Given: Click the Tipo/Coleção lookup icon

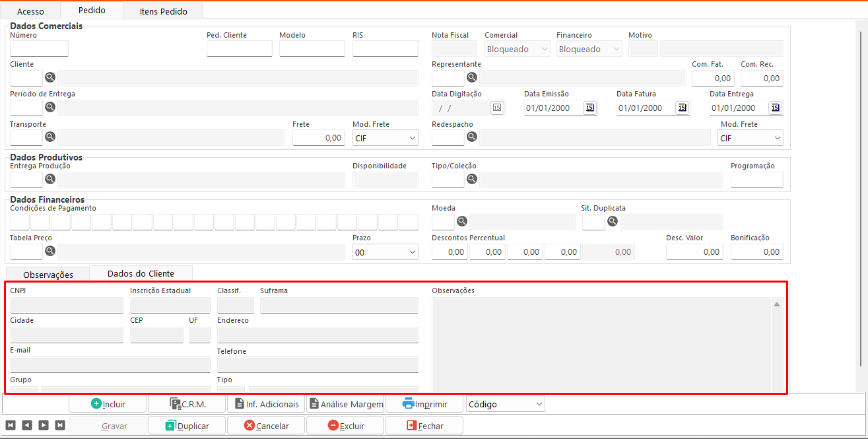Looking at the screenshot, I should coord(472,180).
